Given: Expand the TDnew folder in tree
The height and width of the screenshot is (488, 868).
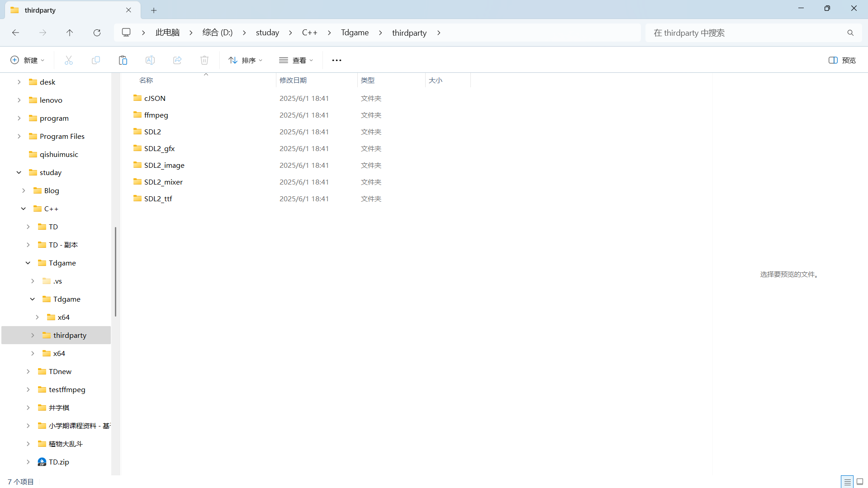Looking at the screenshot, I should (x=28, y=371).
